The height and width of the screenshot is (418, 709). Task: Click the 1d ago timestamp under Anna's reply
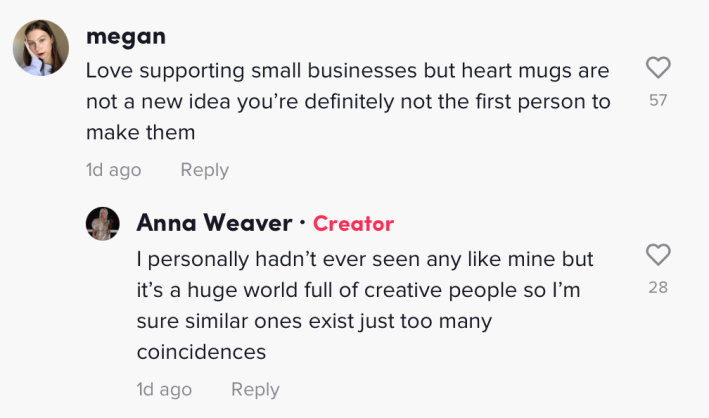tap(164, 389)
